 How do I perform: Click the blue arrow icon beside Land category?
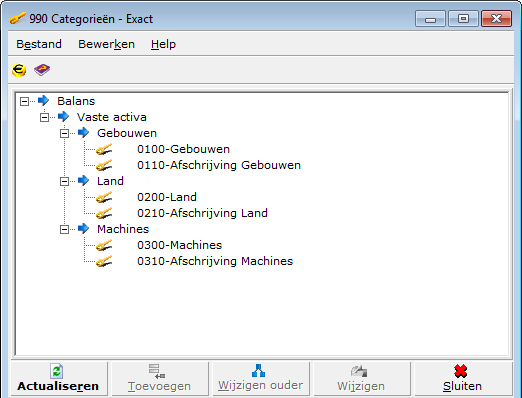point(83,181)
